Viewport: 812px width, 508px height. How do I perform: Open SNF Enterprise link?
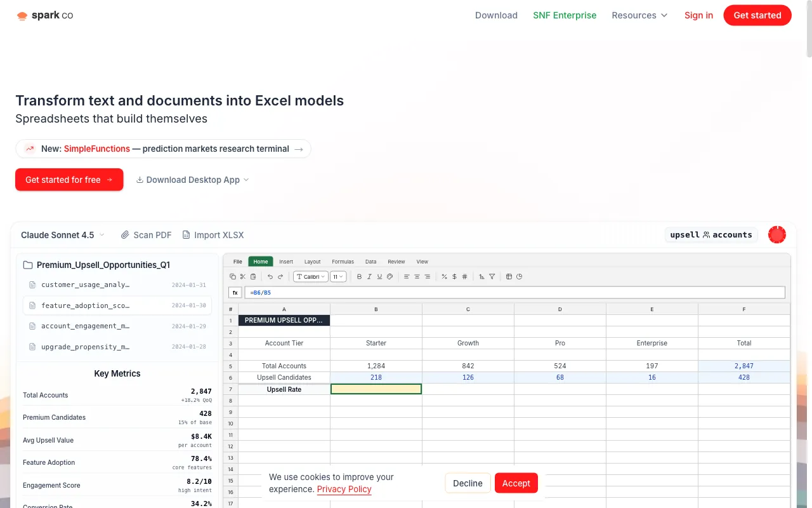tap(565, 15)
